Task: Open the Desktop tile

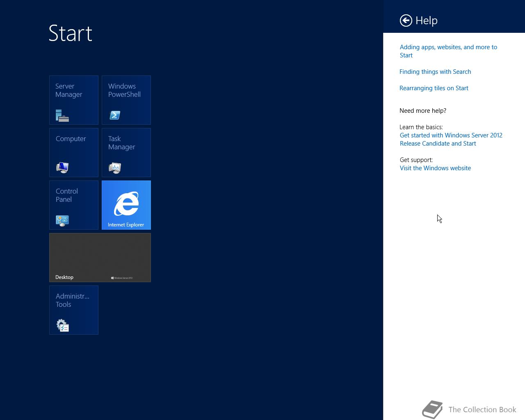Action: click(x=100, y=258)
